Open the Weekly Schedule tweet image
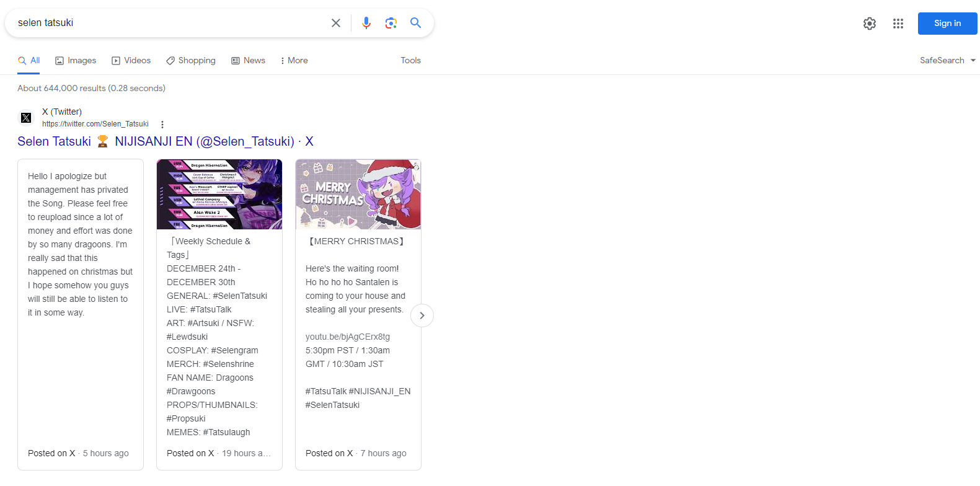Viewport: 980px width, 486px height. pyautogui.click(x=219, y=195)
